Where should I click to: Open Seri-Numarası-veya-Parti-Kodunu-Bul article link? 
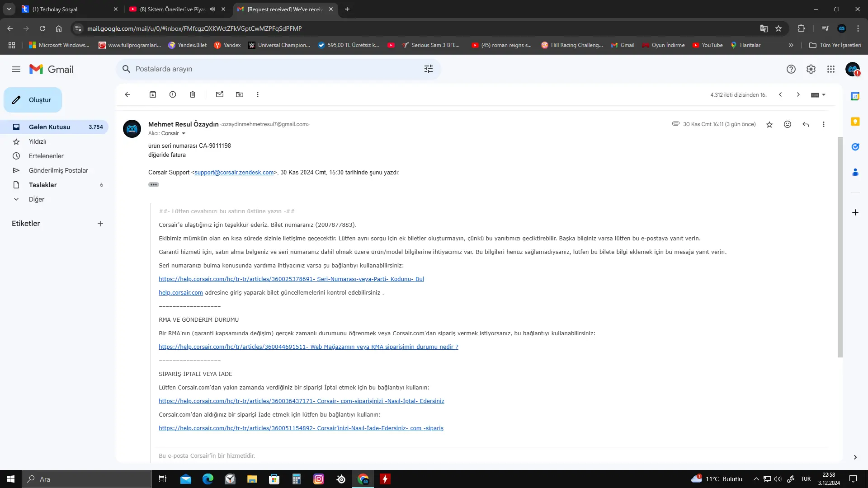coord(291,279)
